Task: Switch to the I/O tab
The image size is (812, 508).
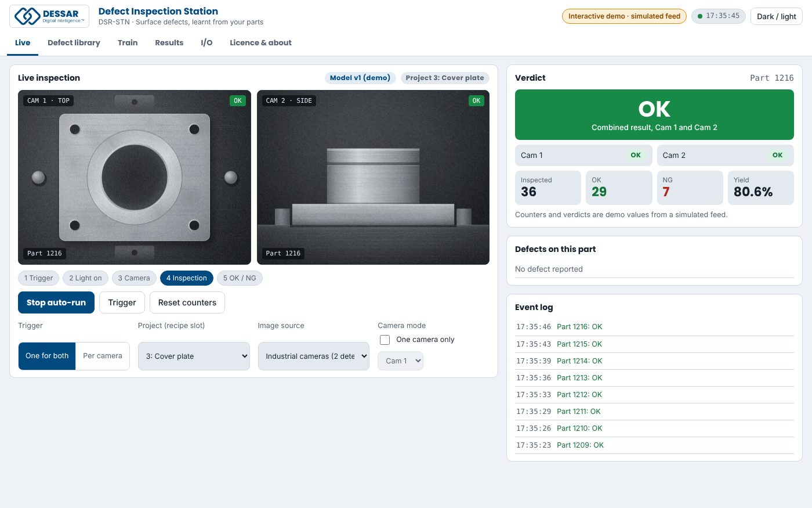Action: click(206, 42)
